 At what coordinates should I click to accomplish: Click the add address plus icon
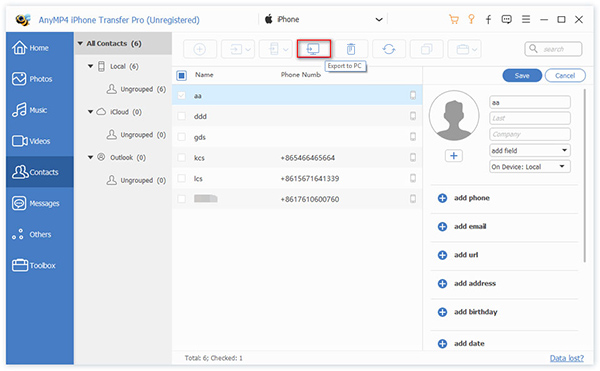pyautogui.click(x=442, y=283)
